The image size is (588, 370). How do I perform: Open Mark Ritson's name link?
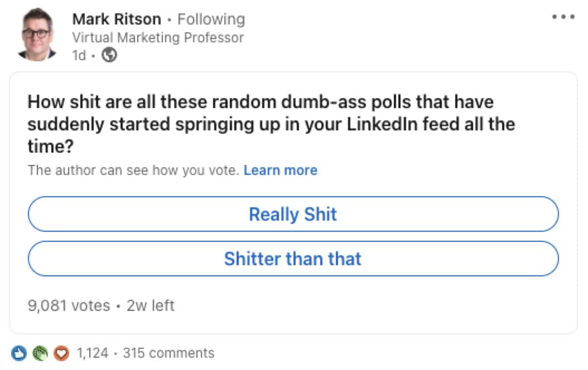117,19
